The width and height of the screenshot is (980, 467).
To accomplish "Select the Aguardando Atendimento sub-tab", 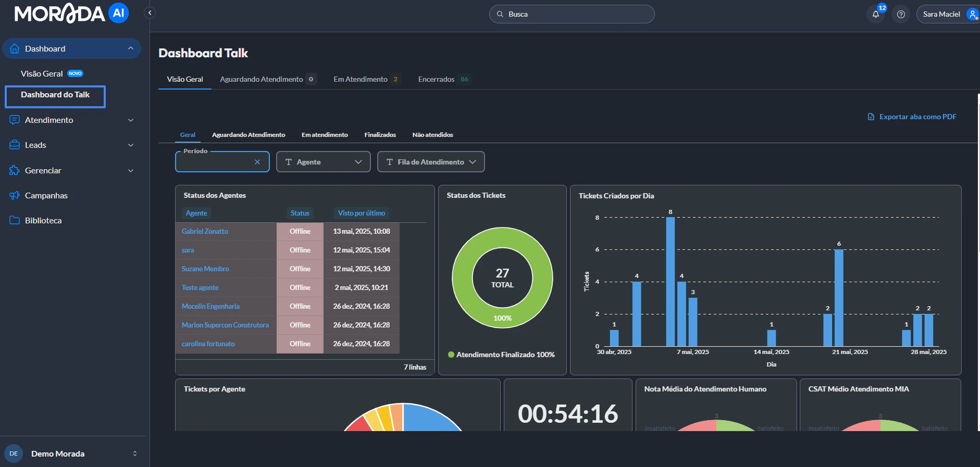I will [x=249, y=135].
